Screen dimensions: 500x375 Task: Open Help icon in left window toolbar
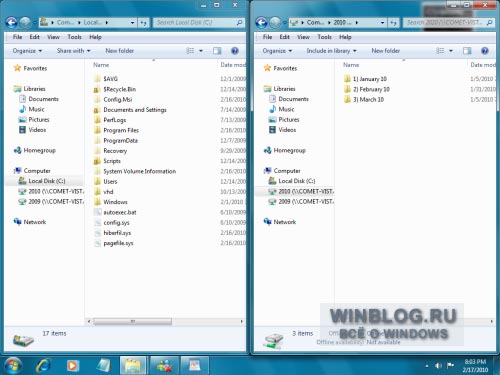pos(235,51)
